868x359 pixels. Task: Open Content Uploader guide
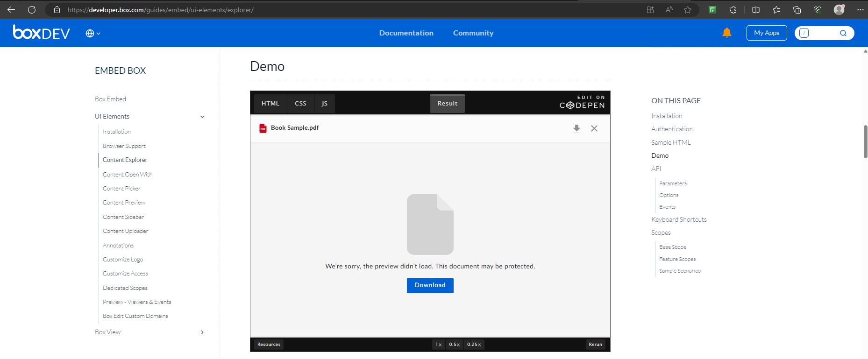click(126, 231)
